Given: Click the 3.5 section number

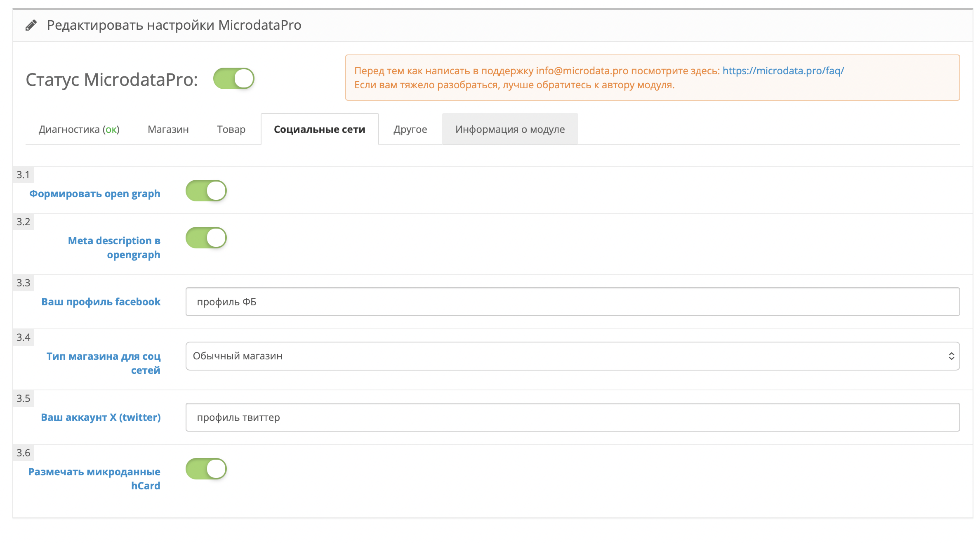Looking at the screenshot, I should (23, 398).
